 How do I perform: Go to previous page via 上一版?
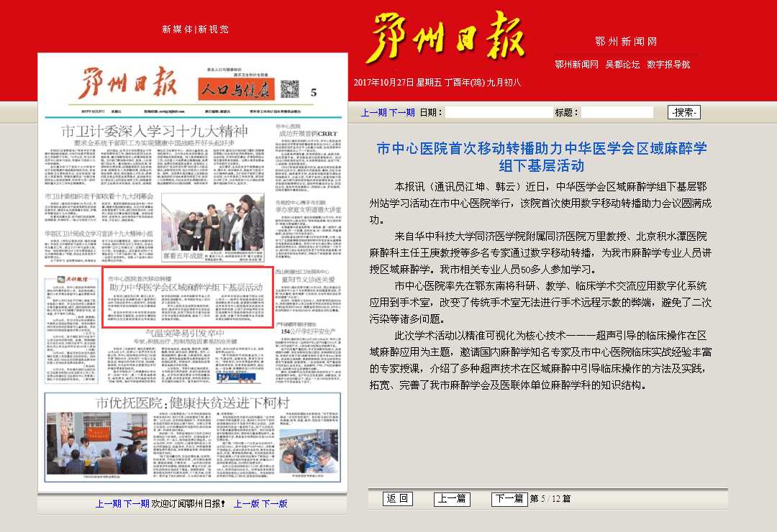coord(246,504)
